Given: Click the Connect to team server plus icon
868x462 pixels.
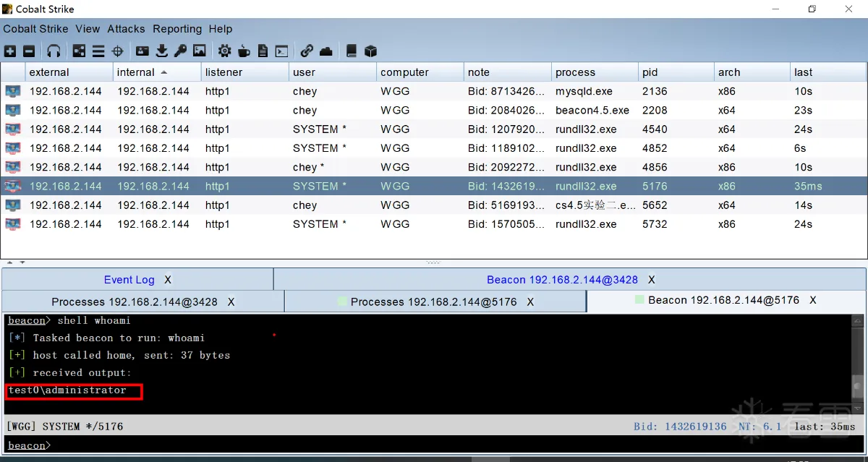Looking at the screenshot, I should coord(10,51).
